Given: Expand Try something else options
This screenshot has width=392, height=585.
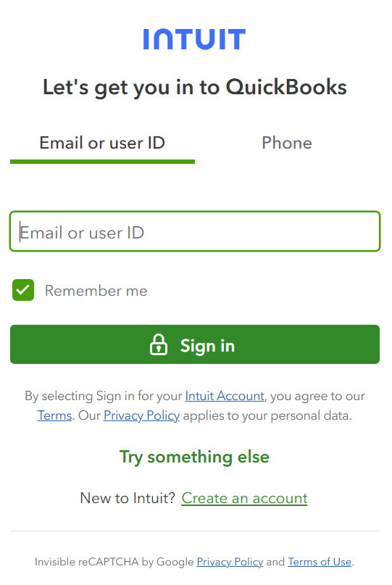Looking at the screenshot, I should 194,457.
